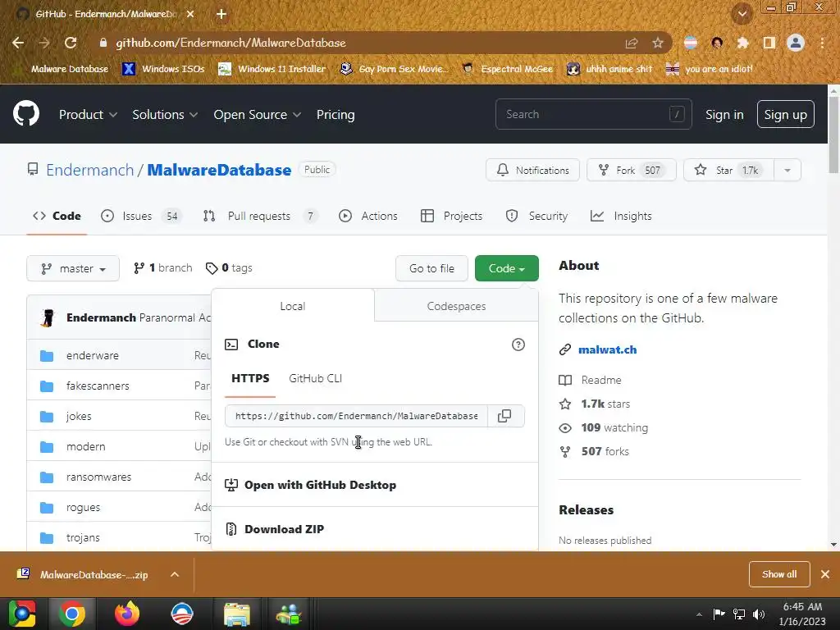Switch to the Codespaces tab

[456, 306]
